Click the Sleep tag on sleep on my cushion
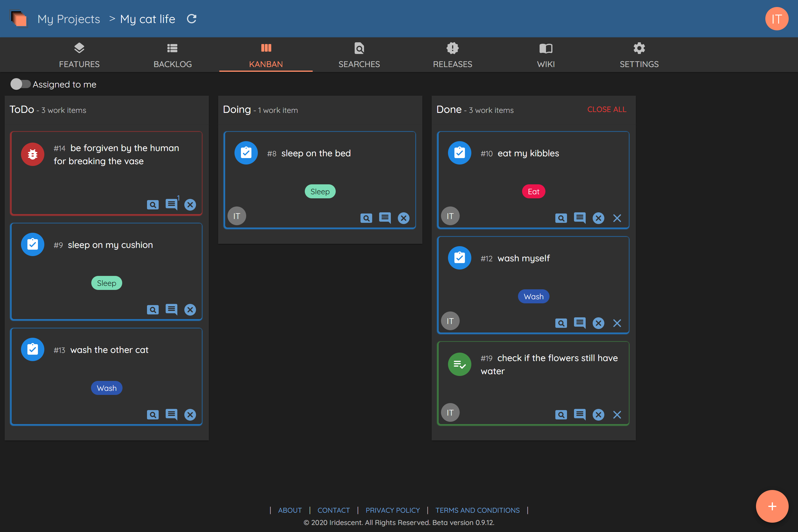This screenshot has height=532, width=798. 106,283
